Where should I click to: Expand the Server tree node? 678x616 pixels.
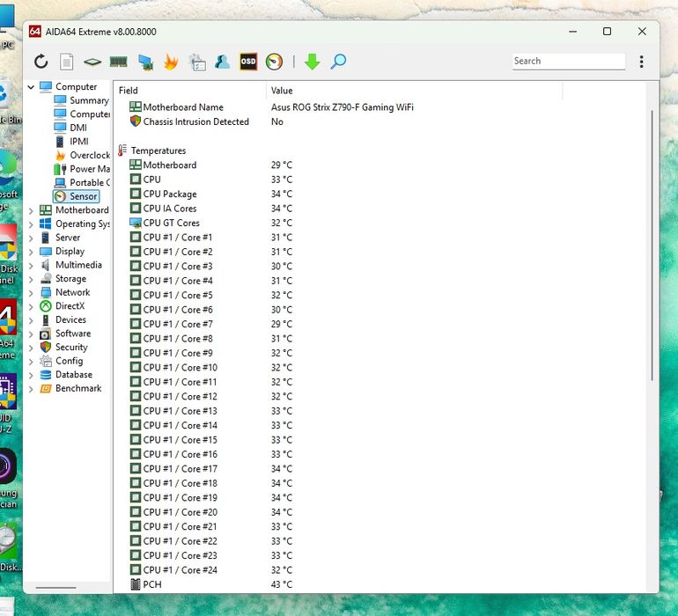pyautogui.click(x=31, y=238)
